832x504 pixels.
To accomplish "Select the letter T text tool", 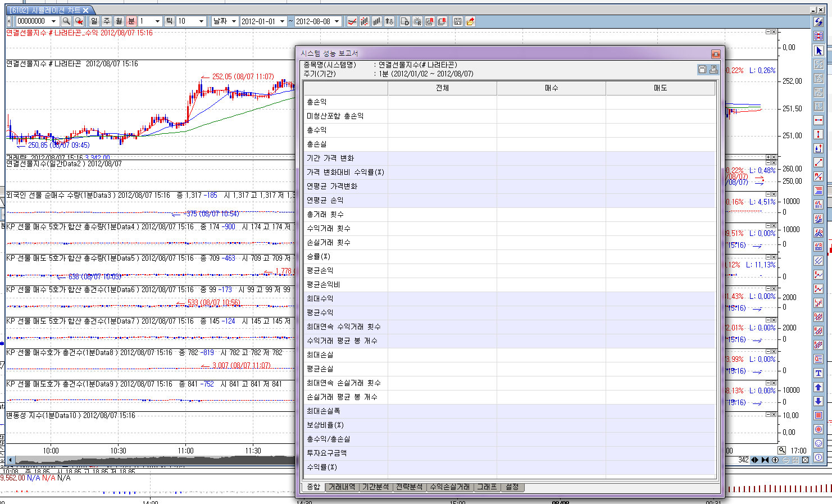I will point(819,373).
